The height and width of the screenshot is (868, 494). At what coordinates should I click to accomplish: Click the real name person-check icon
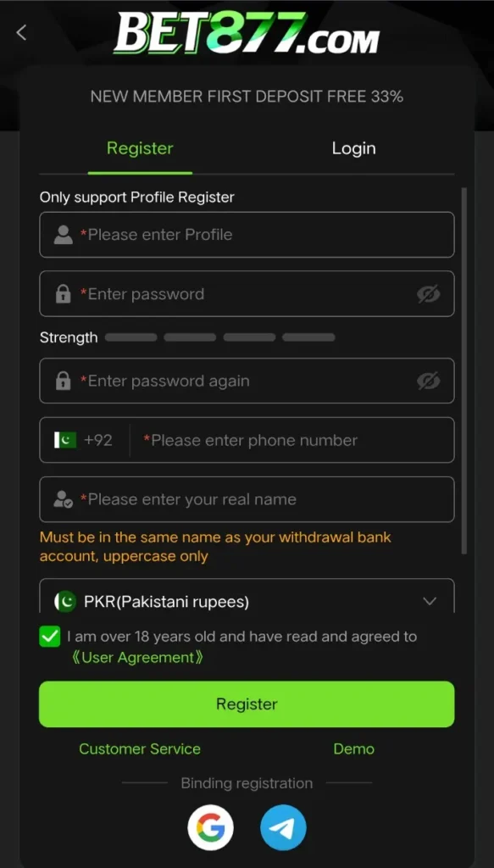click(64, 499)
